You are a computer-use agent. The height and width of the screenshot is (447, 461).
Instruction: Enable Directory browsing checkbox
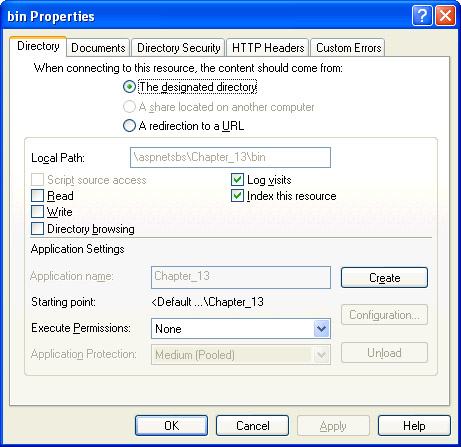[x=37, y=229]
